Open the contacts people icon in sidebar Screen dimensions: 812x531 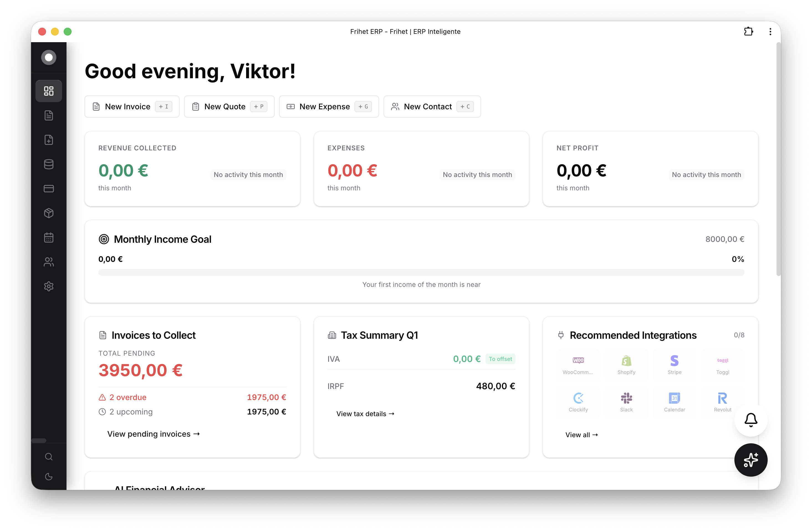click(x=49, y=262)
